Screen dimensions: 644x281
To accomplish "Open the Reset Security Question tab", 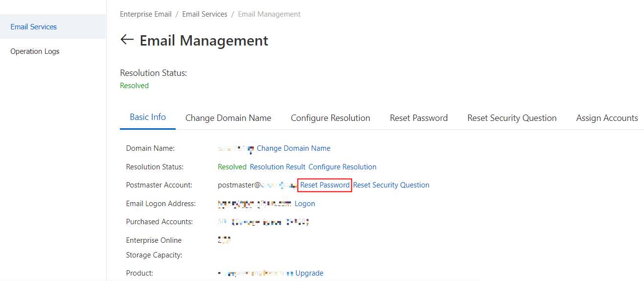I will (x=512, y=118).
